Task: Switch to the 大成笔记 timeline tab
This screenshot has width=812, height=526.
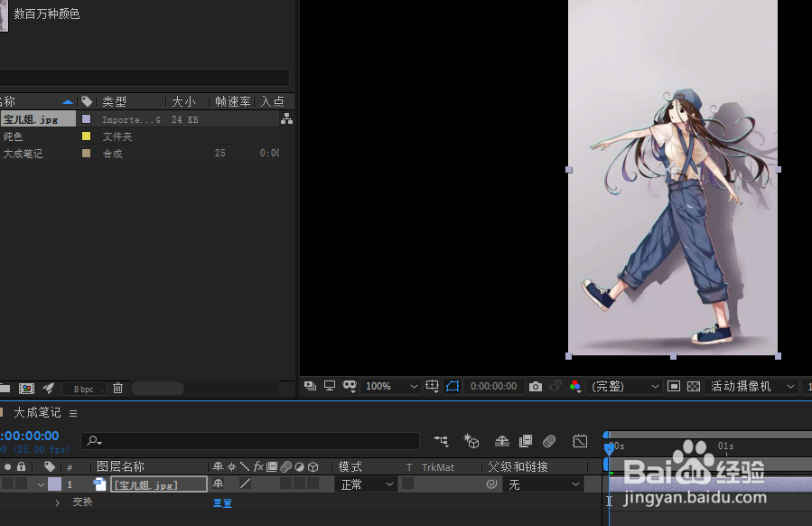Action: (x=37, y=413)
